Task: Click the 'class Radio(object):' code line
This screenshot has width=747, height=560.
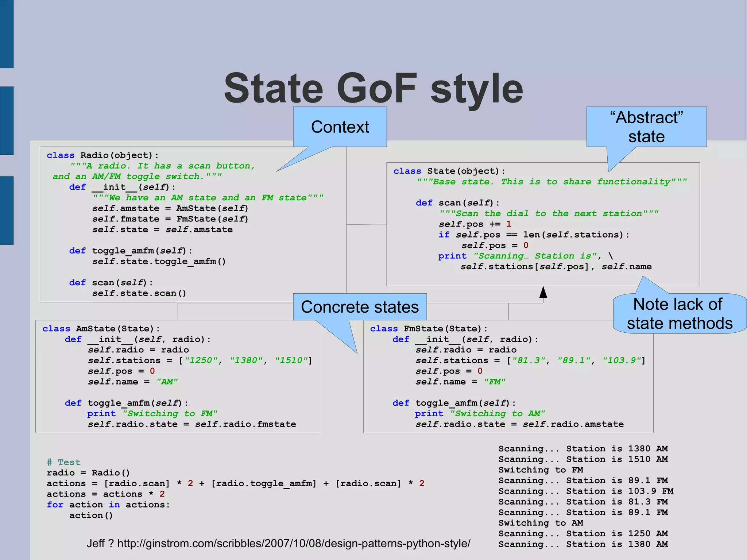Action: coord(102,155)
